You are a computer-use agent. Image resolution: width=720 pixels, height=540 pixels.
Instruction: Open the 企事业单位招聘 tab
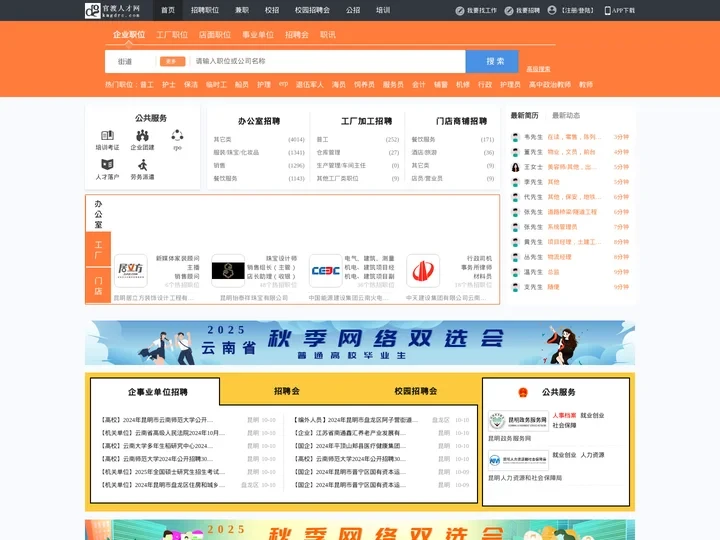point(158,392)
